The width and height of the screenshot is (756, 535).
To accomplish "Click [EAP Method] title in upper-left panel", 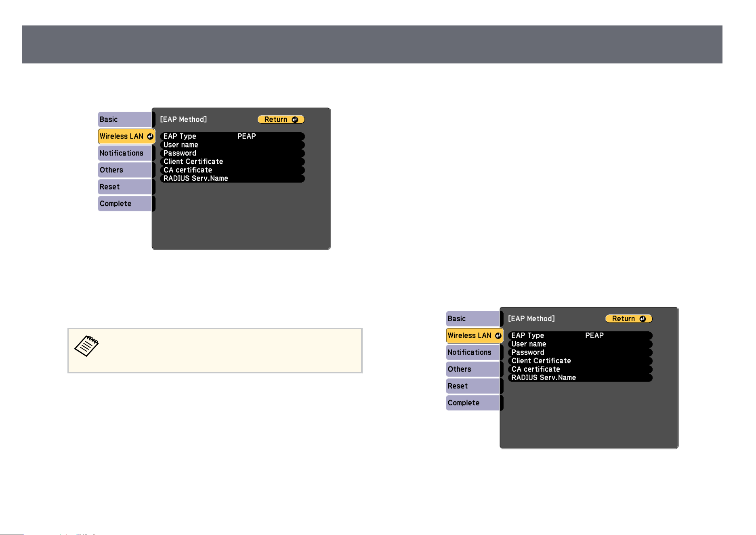I will point(183,120).
